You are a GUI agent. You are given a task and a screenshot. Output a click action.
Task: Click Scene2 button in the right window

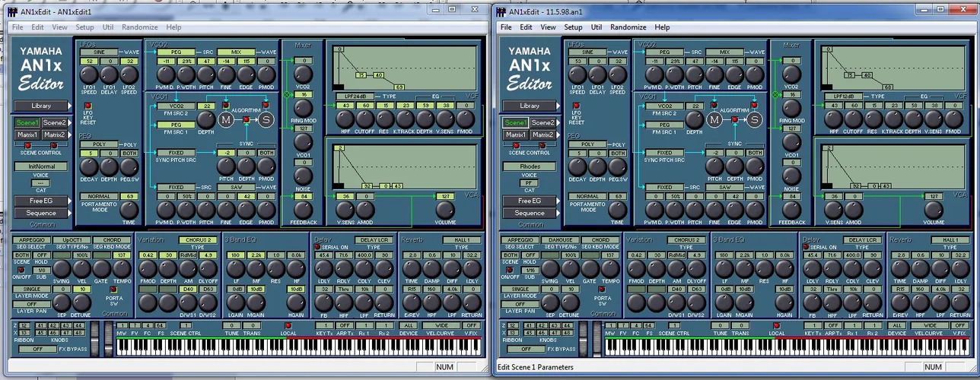[542, 122]
